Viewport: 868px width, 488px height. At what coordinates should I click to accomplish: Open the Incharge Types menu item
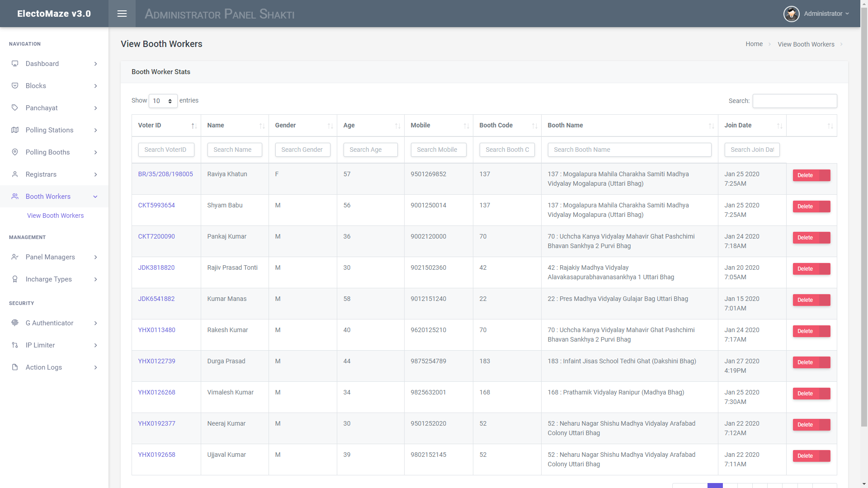(54, 279)
